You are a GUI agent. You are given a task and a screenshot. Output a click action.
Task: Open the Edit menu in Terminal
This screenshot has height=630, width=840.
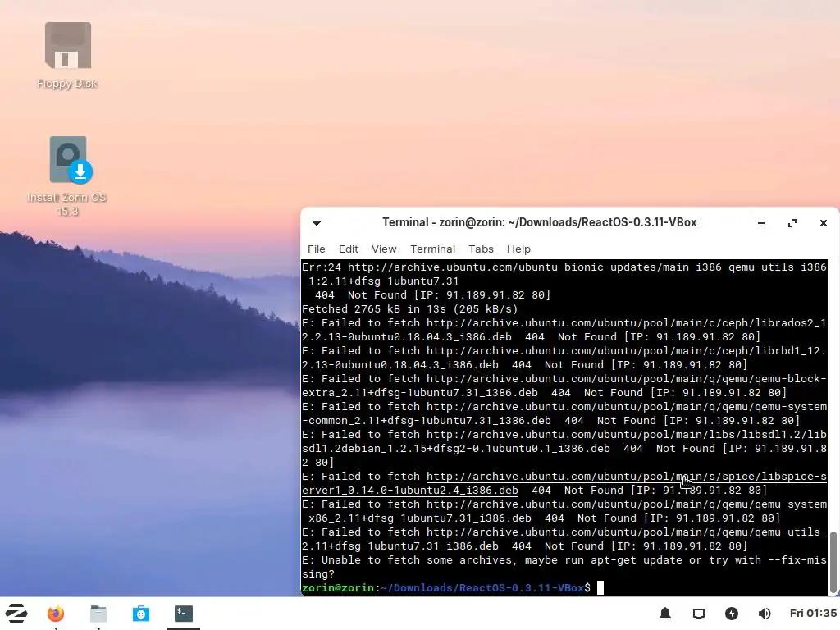[348, 249]
